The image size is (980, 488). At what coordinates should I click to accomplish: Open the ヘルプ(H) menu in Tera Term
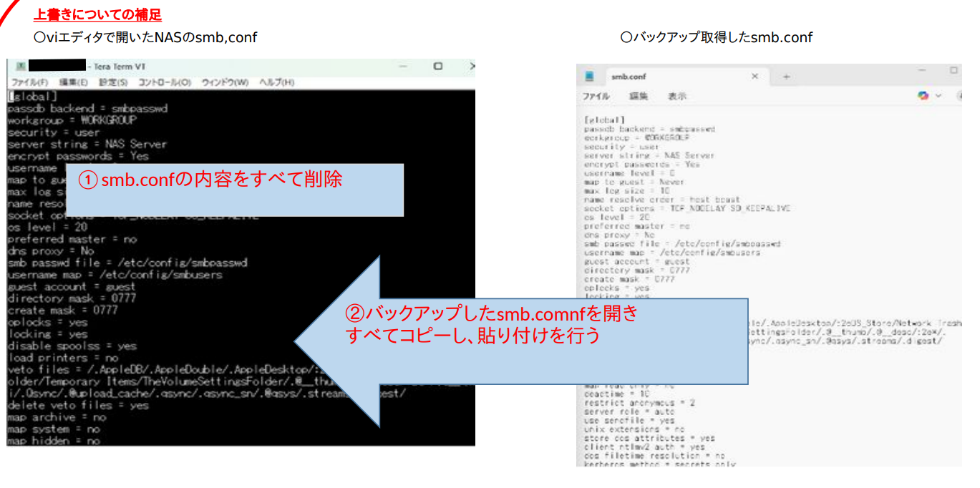[x=276, y=82]
